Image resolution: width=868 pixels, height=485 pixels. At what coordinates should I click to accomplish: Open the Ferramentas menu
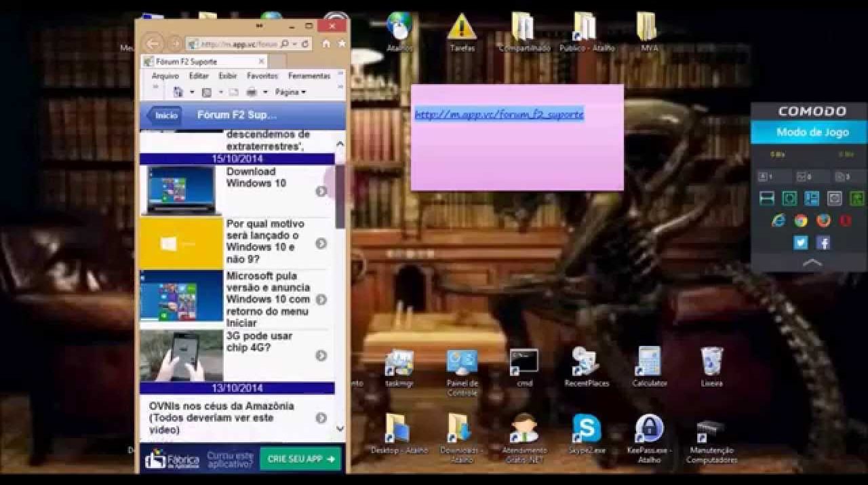point(309,76)
